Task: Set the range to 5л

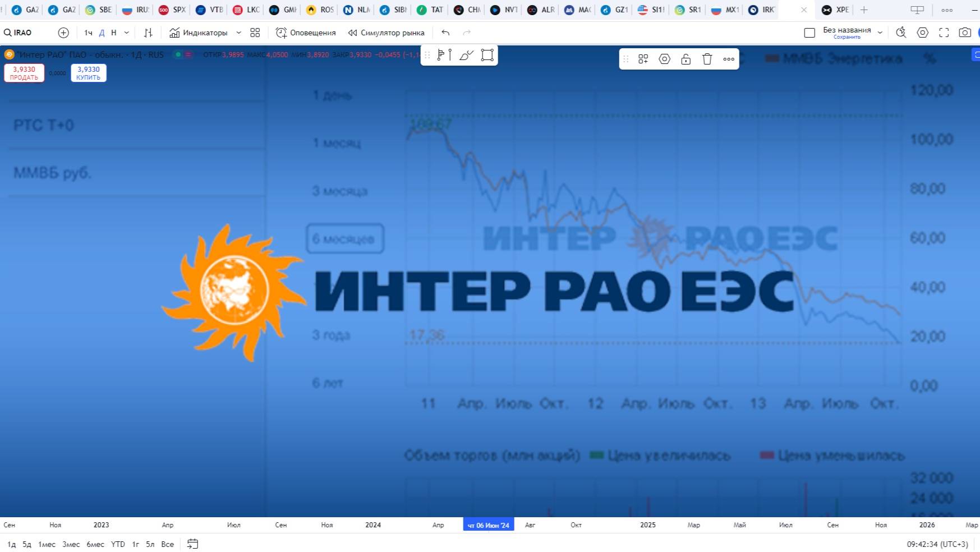Action: pyautogui.click(x=150, y=544)
